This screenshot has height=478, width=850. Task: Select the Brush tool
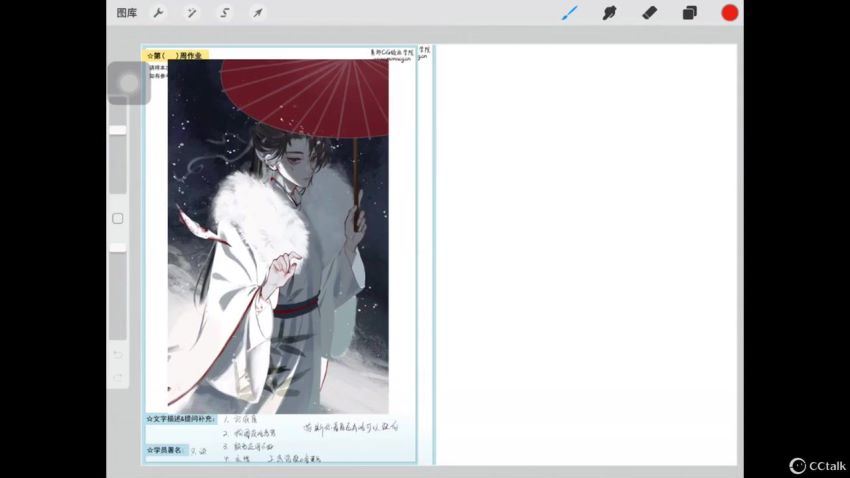coord(569,12)
